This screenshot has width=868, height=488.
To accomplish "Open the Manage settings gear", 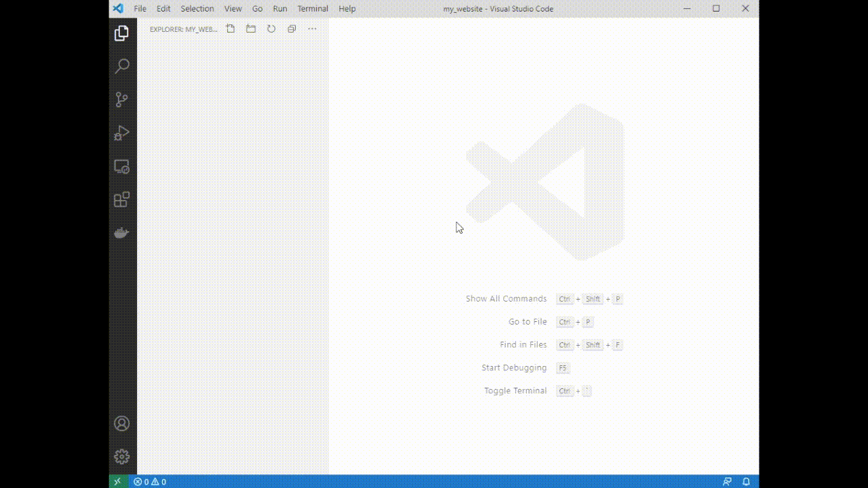I will click(x=121, y=455).
